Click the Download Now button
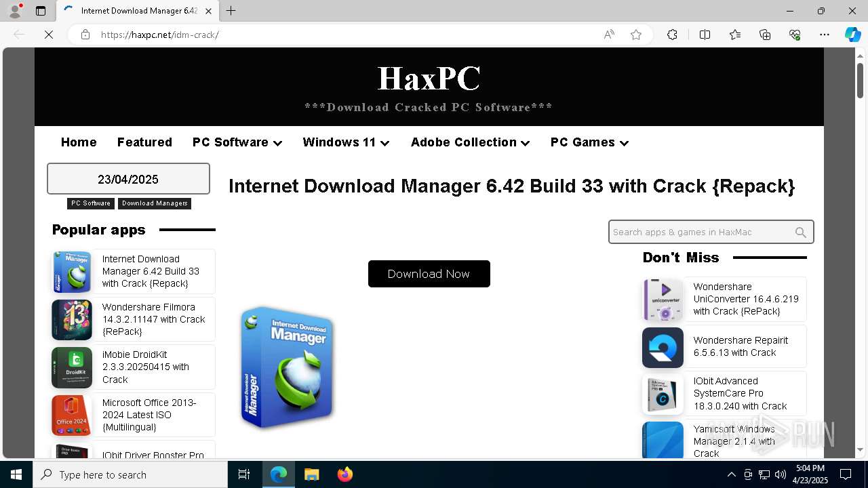The height and width of the screenshot is (488, 868). (429, 274)
